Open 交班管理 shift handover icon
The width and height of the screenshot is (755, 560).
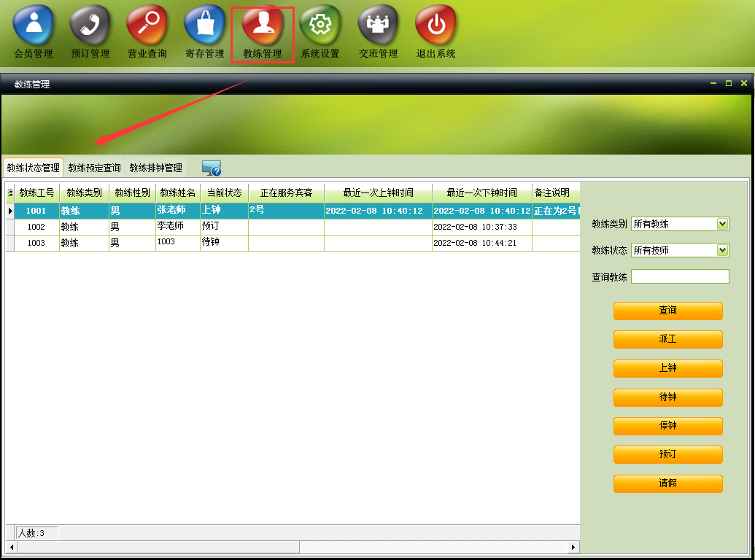click(379, 33)
